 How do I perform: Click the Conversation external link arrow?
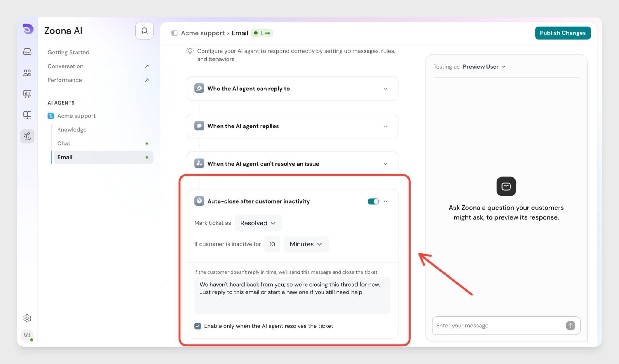tap(147, 66)
